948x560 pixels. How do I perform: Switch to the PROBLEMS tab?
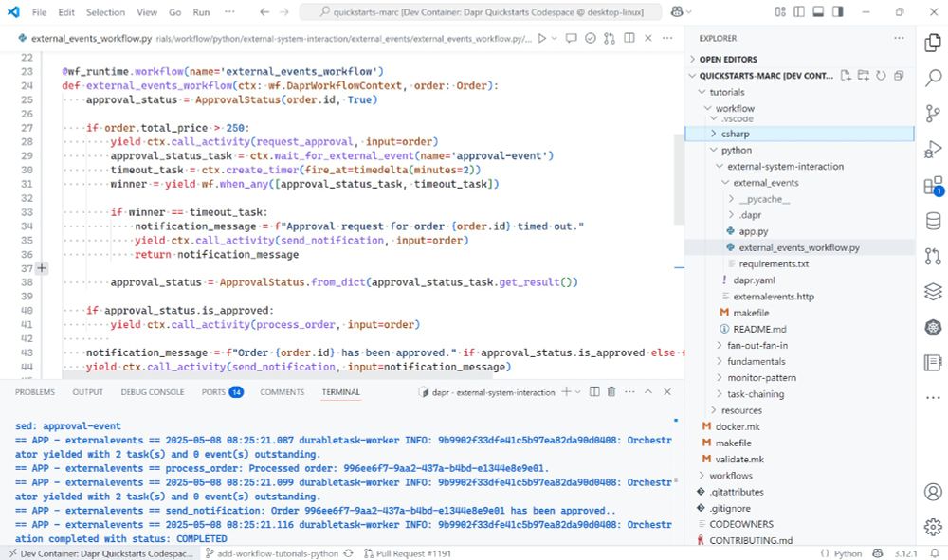click(x=35, y=392)
